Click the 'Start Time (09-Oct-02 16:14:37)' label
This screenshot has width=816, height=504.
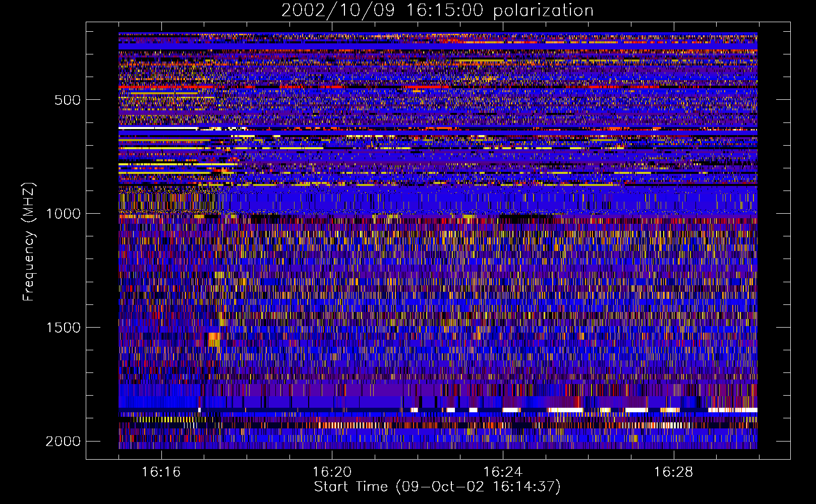pos(437,486)
